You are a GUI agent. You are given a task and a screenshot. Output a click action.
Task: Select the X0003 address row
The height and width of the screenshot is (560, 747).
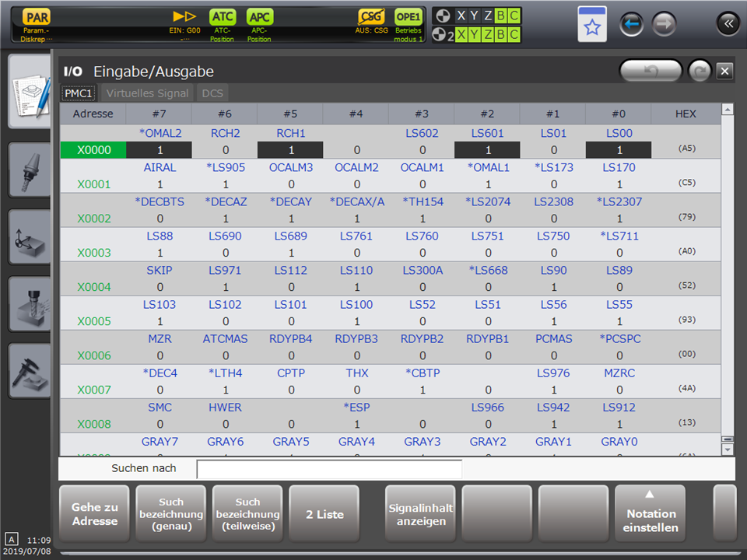pos(93,253)
